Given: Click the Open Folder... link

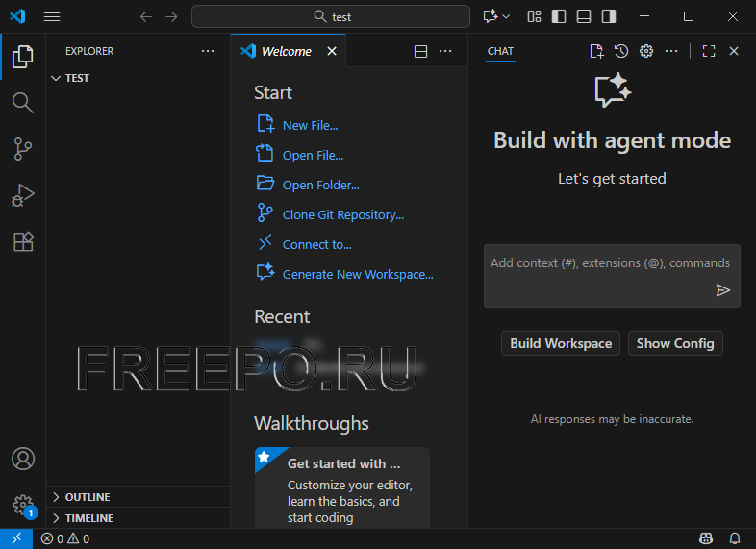Looking at the screenshot, I should 320,186.
